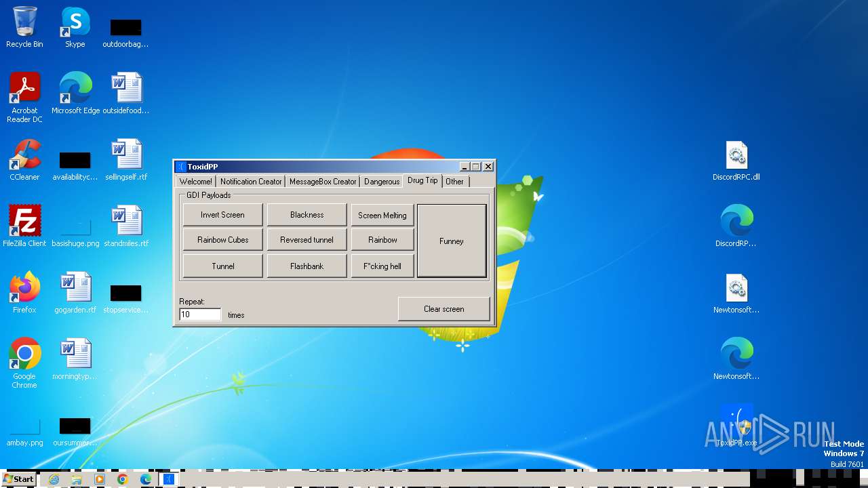Select the ambay.png file icon
This screenshot has width=868, height=488.
pyautogui.click(x=24, y=430)
